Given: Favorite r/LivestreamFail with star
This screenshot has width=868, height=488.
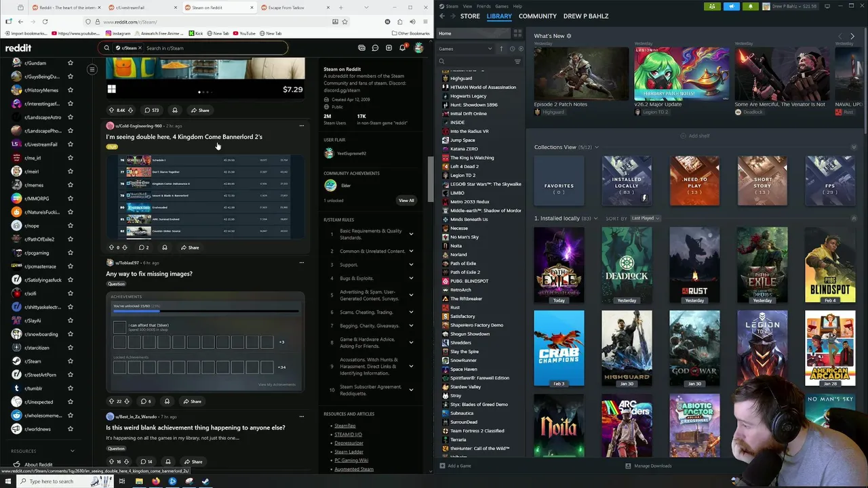Looking at the screenshot, I should click(70, 144).
